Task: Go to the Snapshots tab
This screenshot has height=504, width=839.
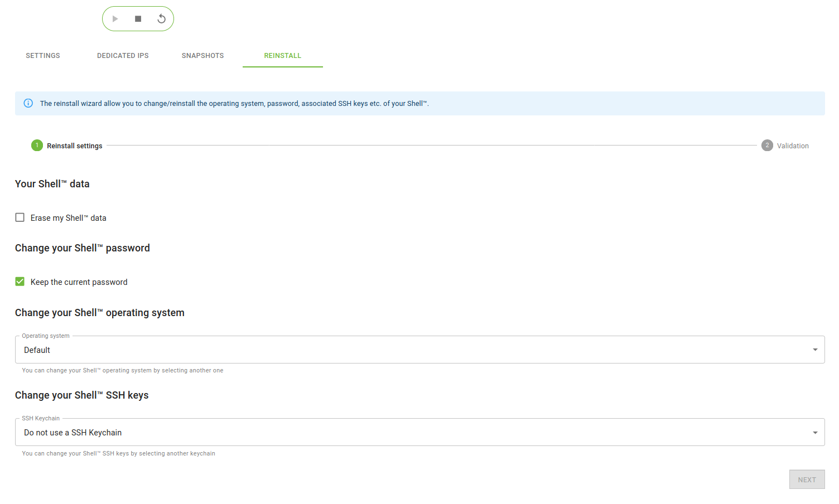Action: tap(202, 56)
